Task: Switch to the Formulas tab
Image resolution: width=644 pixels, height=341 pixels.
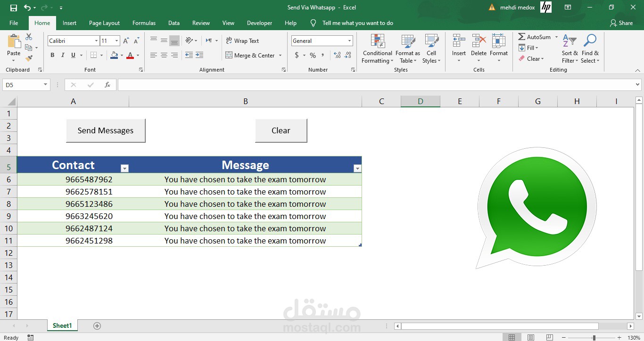Action: click(144, 23)
